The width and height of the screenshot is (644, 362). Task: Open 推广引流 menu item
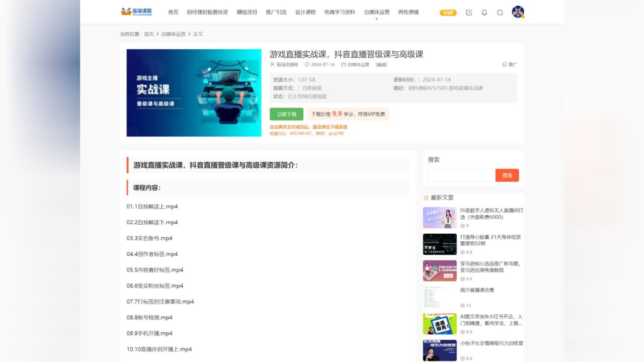[x=276, y=12]
